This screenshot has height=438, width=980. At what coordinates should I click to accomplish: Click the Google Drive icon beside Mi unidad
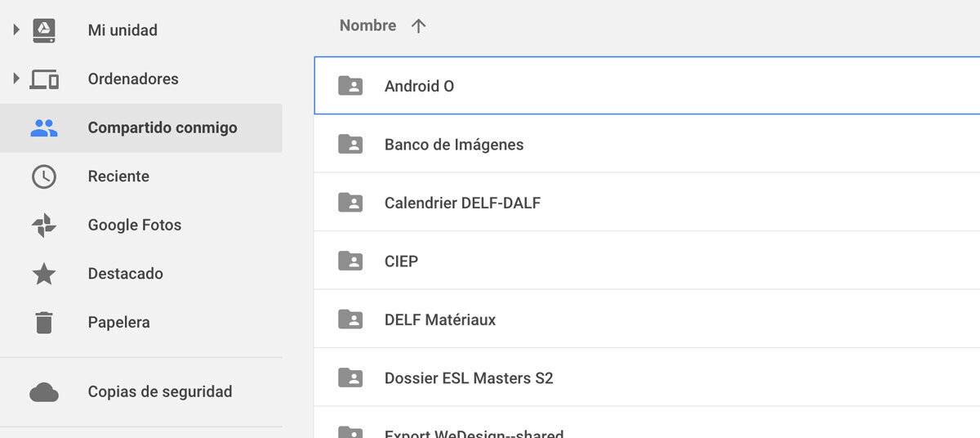click(44, 30)
